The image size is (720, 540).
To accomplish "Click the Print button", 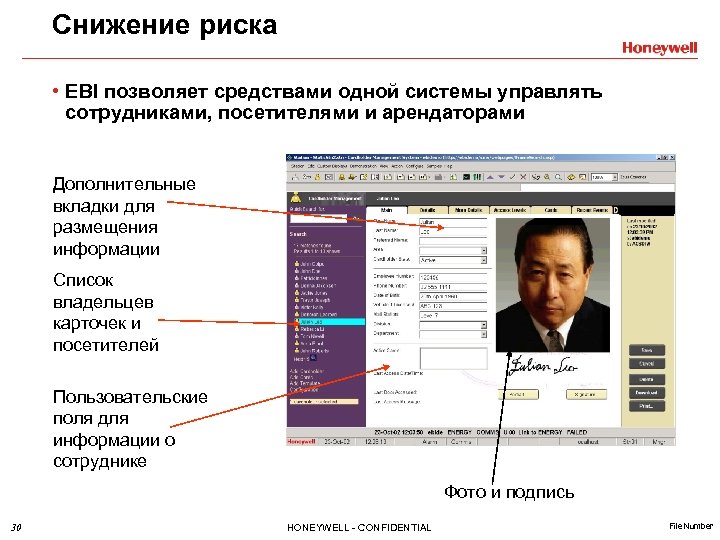I will [647, 406].
